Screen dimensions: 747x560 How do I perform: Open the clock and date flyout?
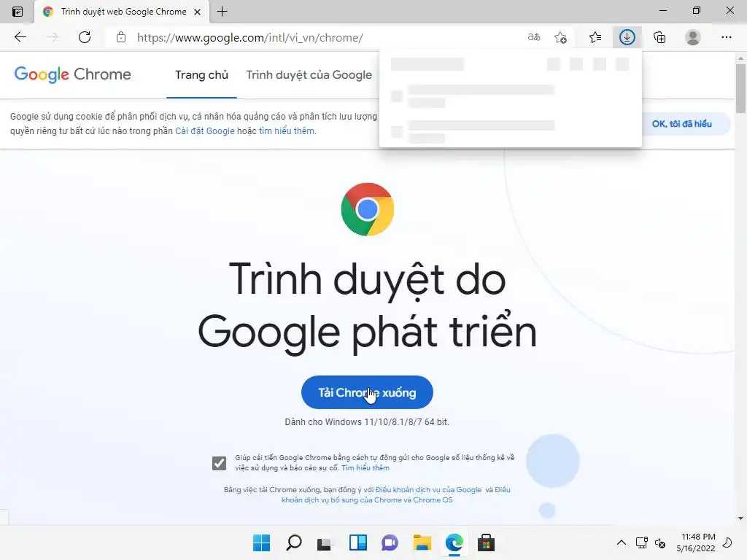pos(696,542)
